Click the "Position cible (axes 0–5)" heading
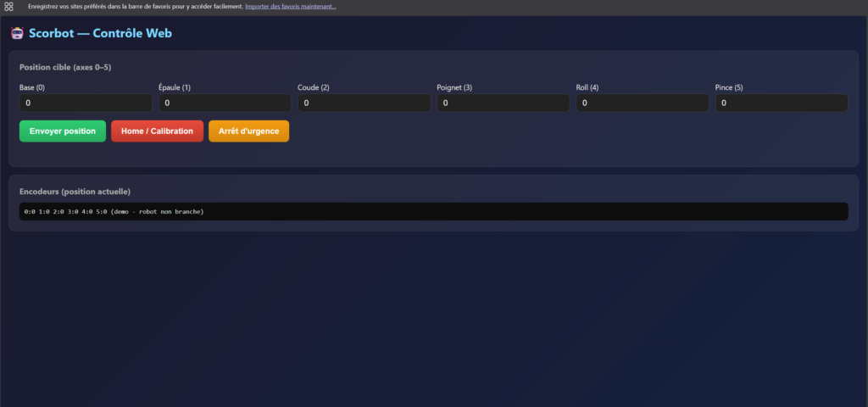868x407 pixels. click(67, 67)
